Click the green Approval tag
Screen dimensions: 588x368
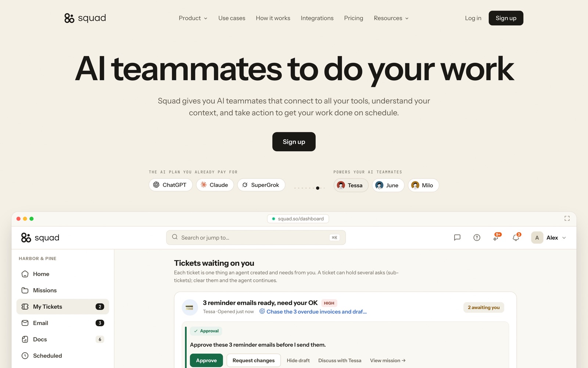pyautogui.click(x=206, y=331)
